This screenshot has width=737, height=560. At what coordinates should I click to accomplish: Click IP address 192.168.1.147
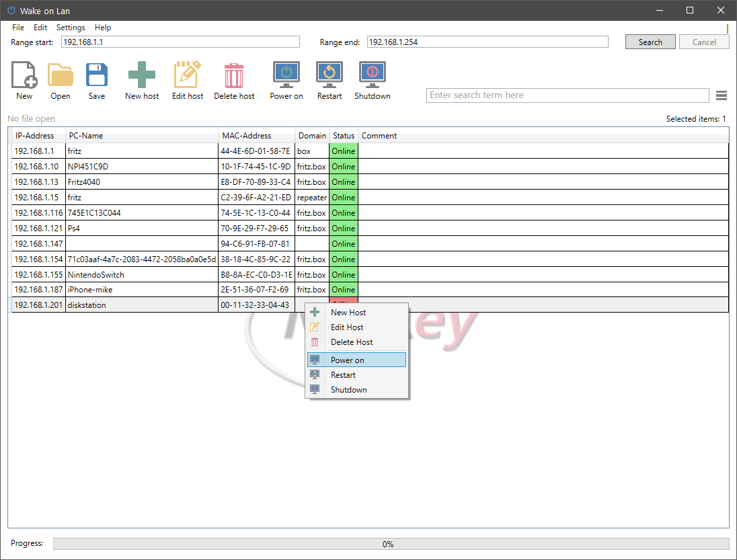(x=38, y=244)
